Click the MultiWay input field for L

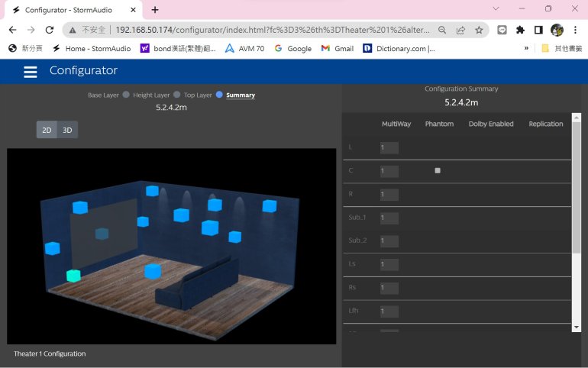(389, 147)
